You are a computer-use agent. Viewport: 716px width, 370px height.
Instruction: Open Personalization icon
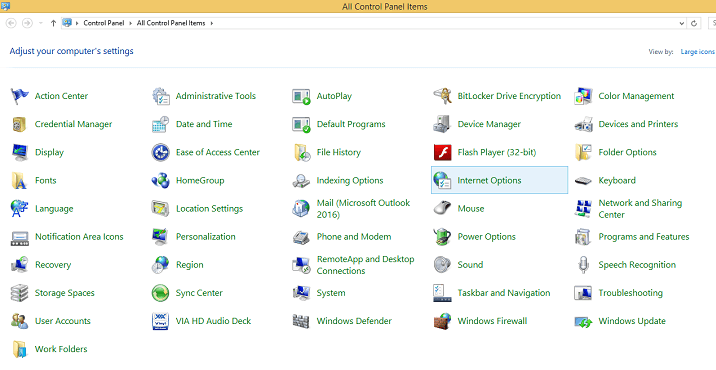161,237
